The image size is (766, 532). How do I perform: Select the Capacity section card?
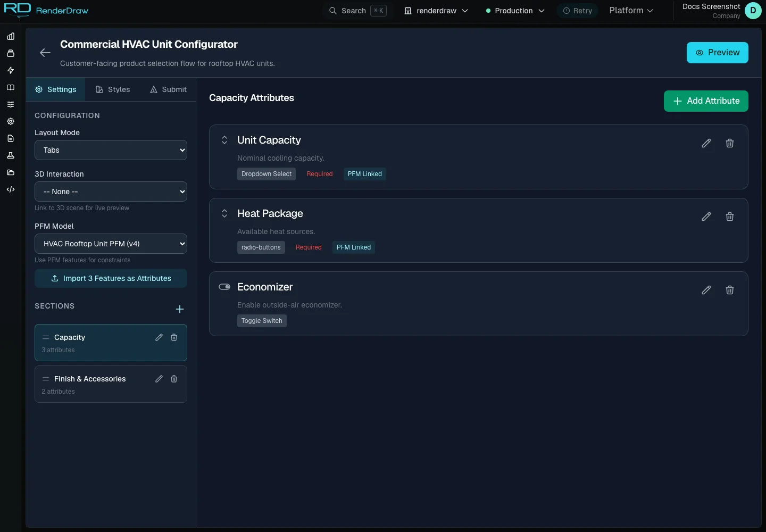pyautogui.click(x=111, y=343)
